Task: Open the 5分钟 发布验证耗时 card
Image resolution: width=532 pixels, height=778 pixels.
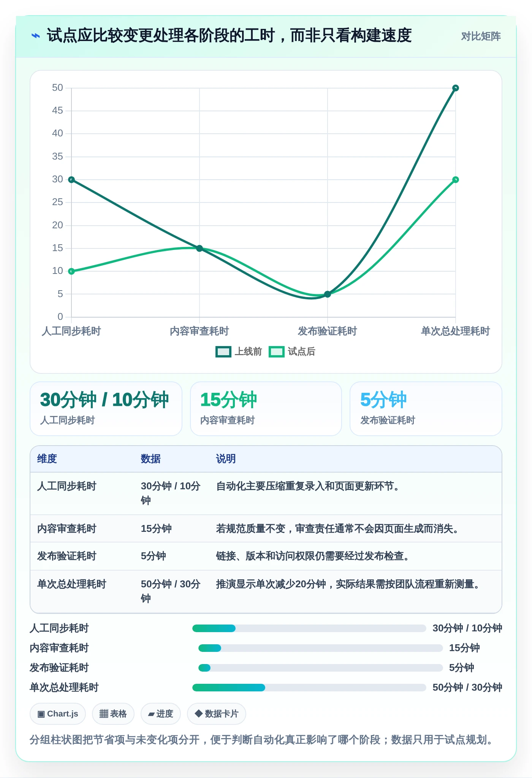Action: pos(426,409)
